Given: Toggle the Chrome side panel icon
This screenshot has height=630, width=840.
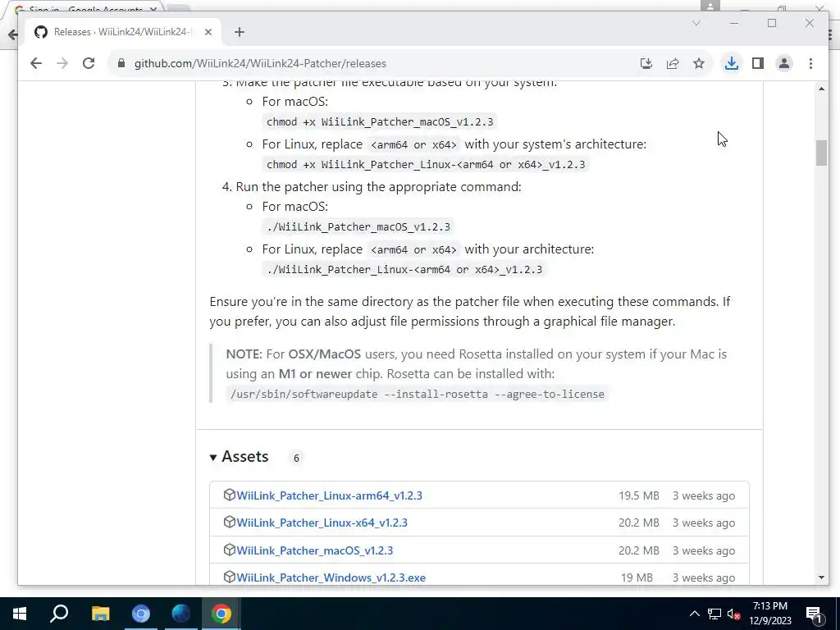Looking at the screenshot, I should pos(757,63).
